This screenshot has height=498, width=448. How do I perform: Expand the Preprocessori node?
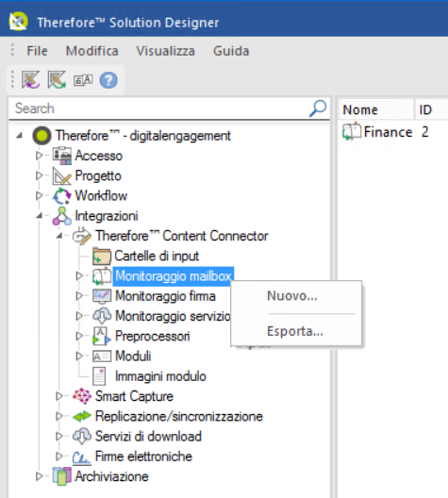click(79, 336)
